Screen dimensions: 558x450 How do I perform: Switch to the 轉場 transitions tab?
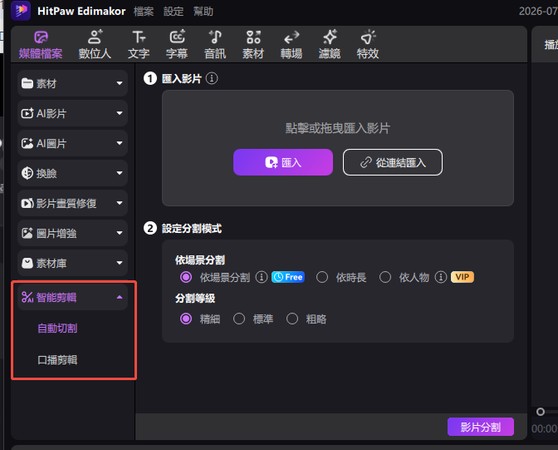click(291, 45)
